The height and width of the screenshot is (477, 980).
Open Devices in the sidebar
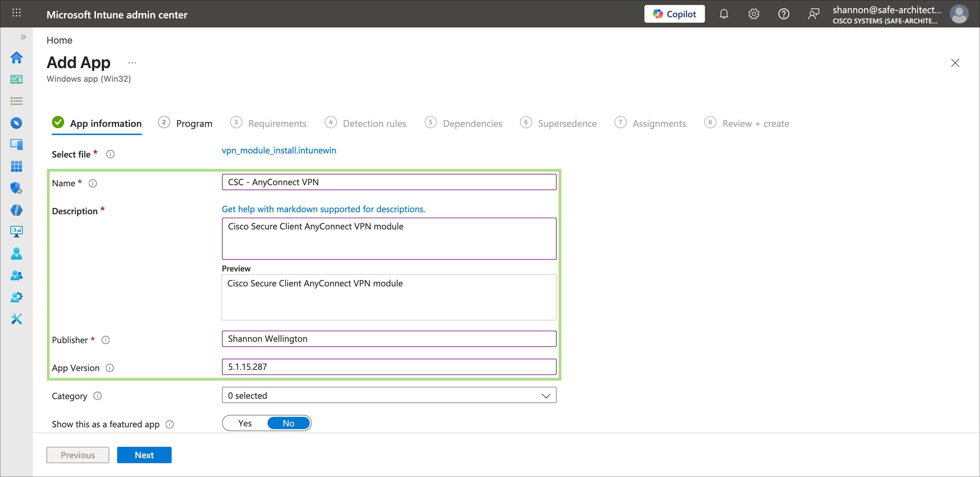(x=16, y=144)
